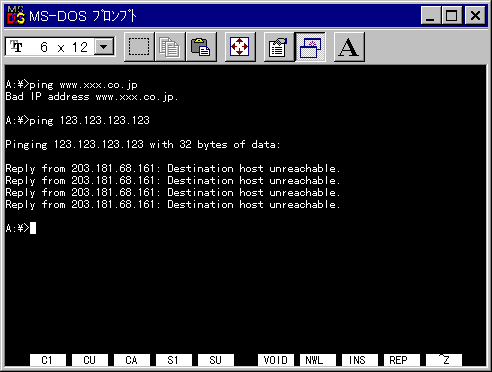Click the VOID function key label
This screenshot has width=492, height=372.
275,360
